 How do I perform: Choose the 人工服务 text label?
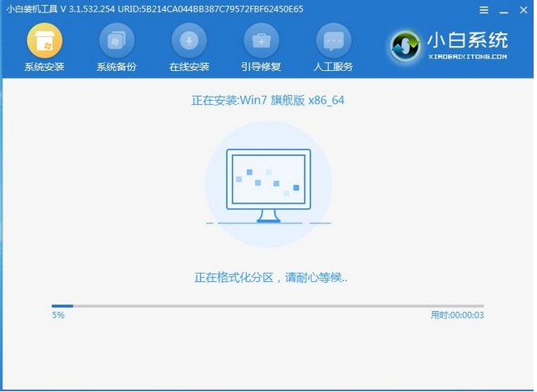click(x=334, y=67)
